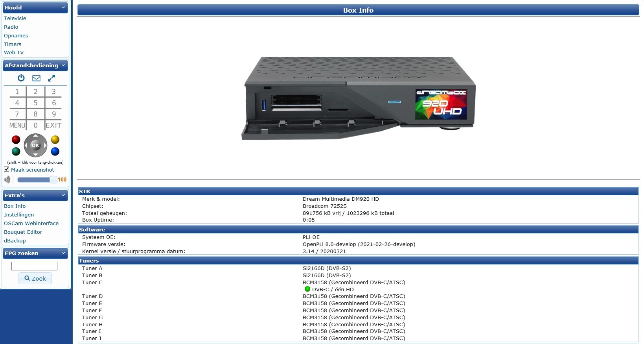Screen dimensions: 644x344
Task: Click the MENU remote key
Action: [17, 126]
